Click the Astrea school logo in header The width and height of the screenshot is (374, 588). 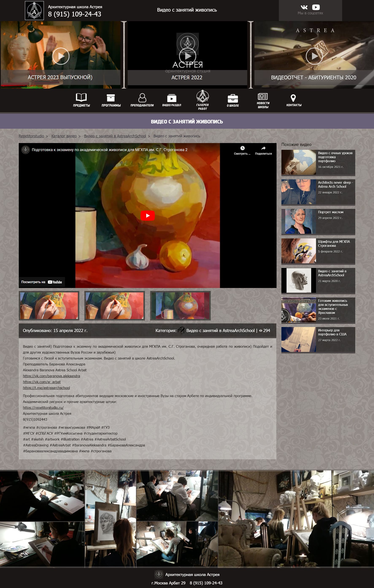[x=34, y=11]
